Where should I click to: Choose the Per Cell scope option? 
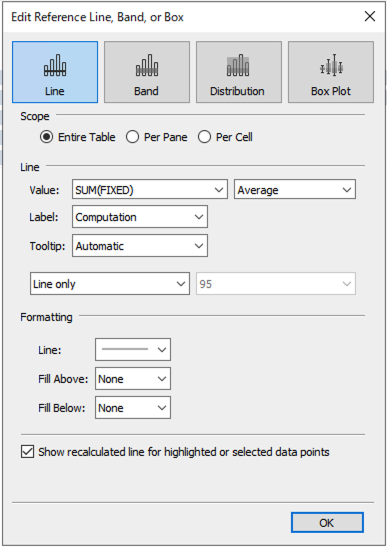pos(204,137)
